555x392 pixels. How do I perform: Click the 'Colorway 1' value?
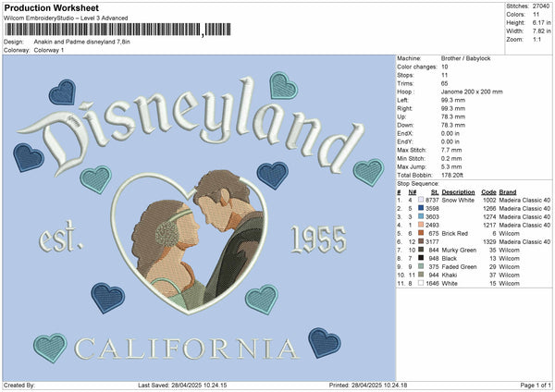[x=49, y=50]
